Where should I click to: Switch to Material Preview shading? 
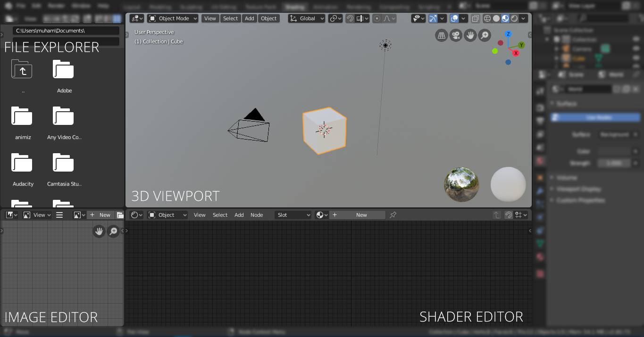click(505, 18)
